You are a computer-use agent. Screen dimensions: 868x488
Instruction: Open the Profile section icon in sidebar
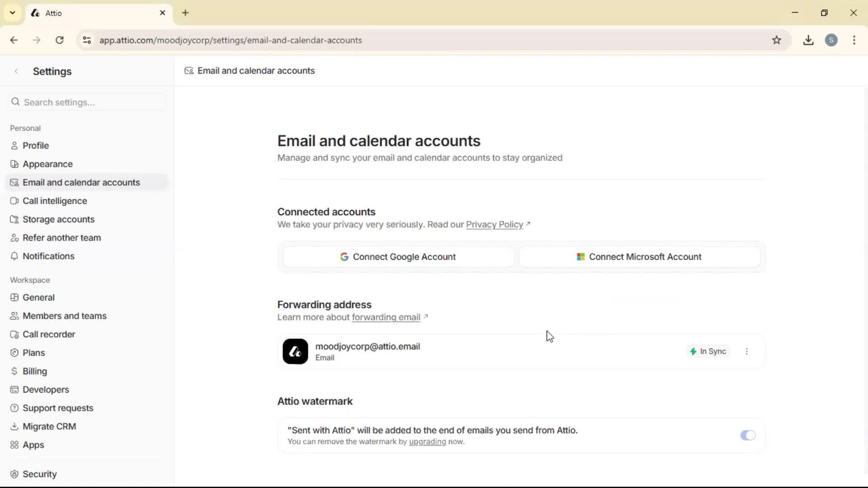pyautogui.click(x=15, y=145)
